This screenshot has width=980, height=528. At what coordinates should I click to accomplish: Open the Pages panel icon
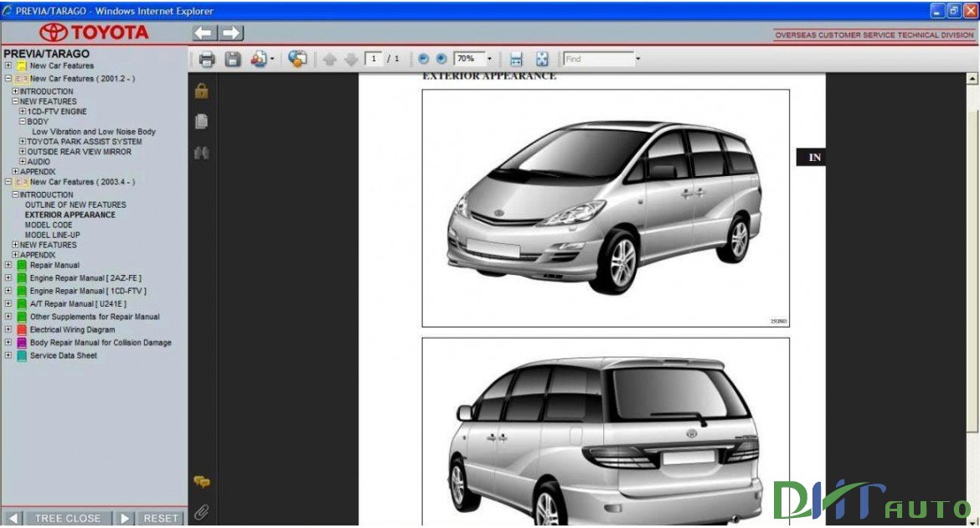201,122
